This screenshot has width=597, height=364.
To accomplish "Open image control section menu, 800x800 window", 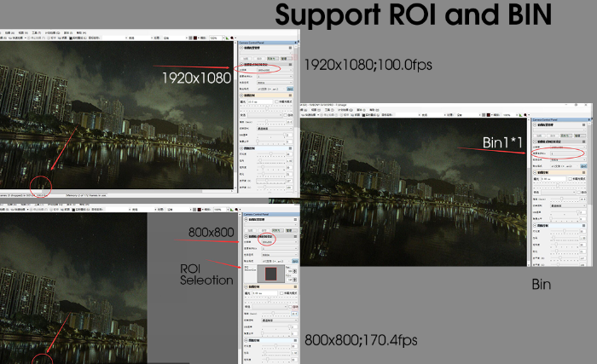I will pos(295,340).
